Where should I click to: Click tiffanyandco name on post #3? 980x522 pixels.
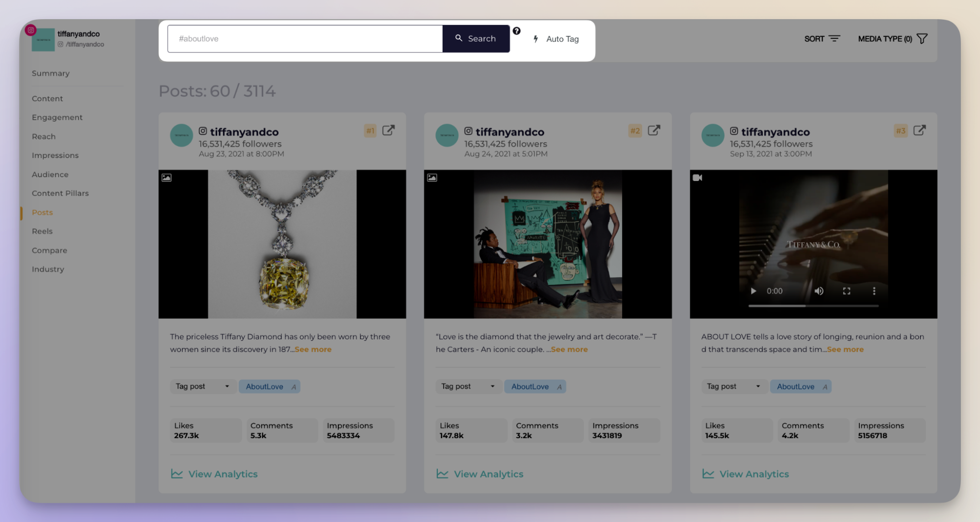tap(776, 132)
